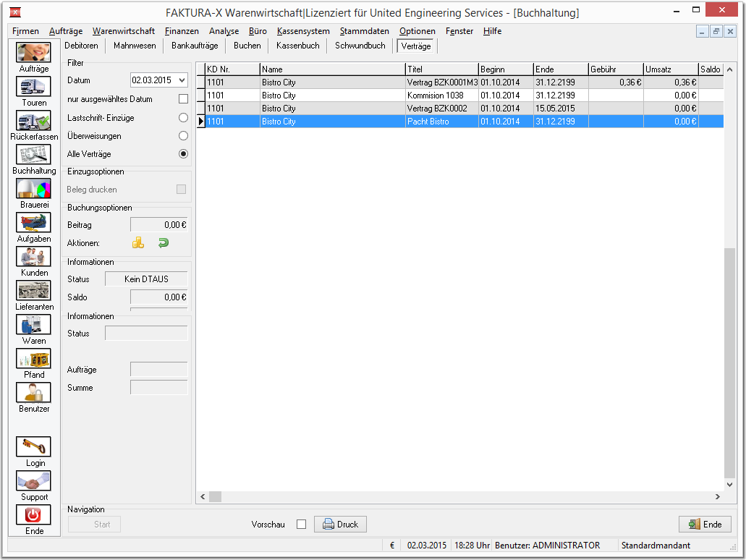Viewport: 746px width, 560px height.
Task: Click the gold coins booking action icon
Action: coord(138,242)
